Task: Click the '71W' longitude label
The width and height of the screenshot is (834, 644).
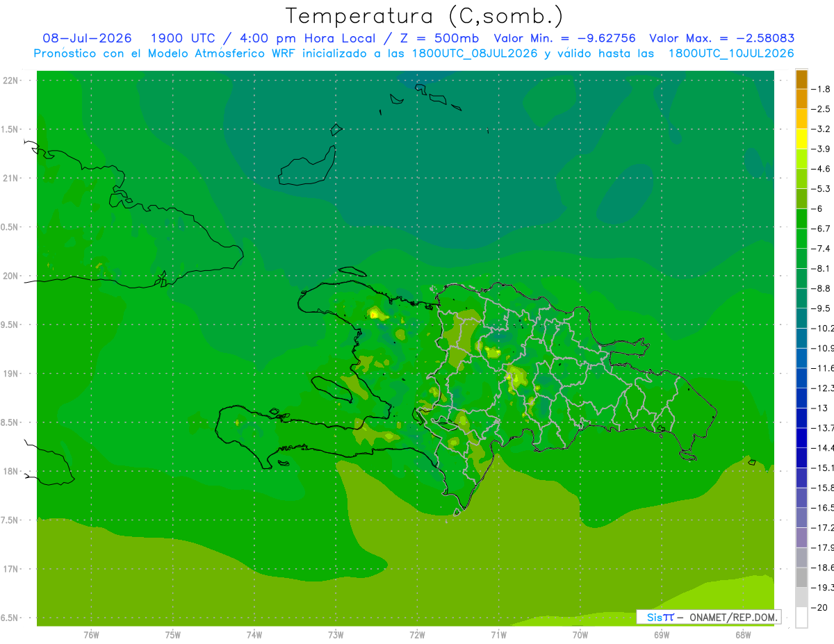Action: tap(498, 635)
